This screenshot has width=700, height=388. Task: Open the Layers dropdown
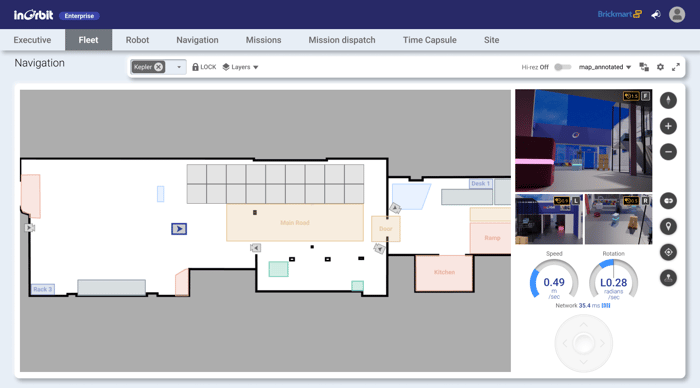click(240, 67)
